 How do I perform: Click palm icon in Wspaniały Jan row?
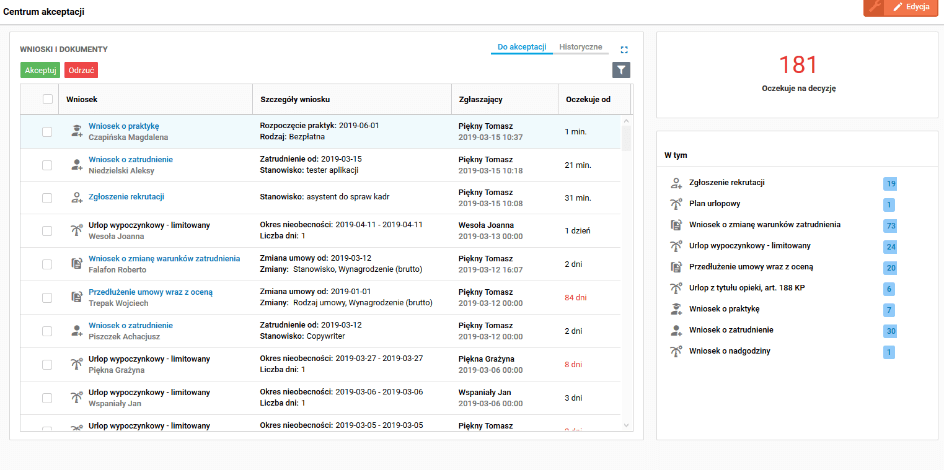click(x=76, y=397)
